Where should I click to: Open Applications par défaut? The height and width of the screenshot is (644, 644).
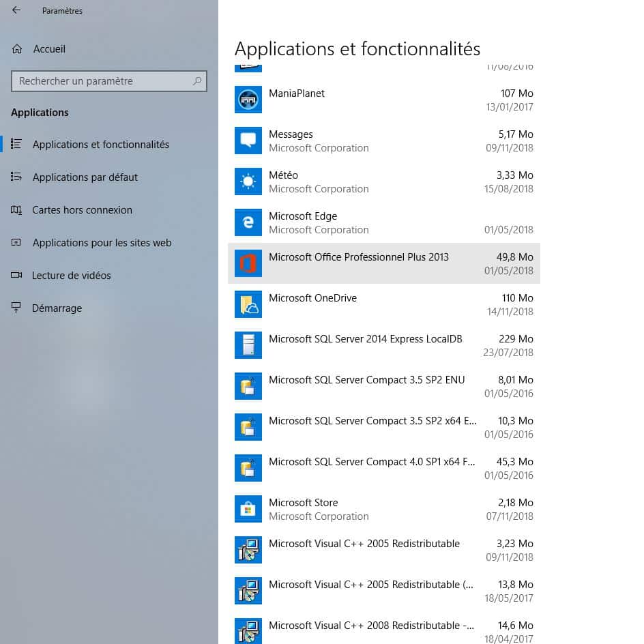click(x=85, y=177)
